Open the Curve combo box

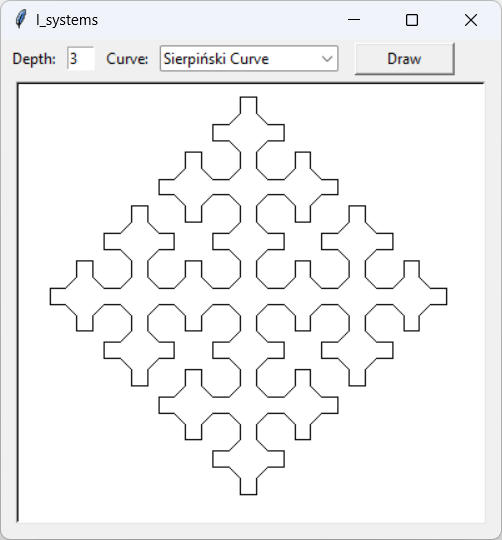point(249,59)
